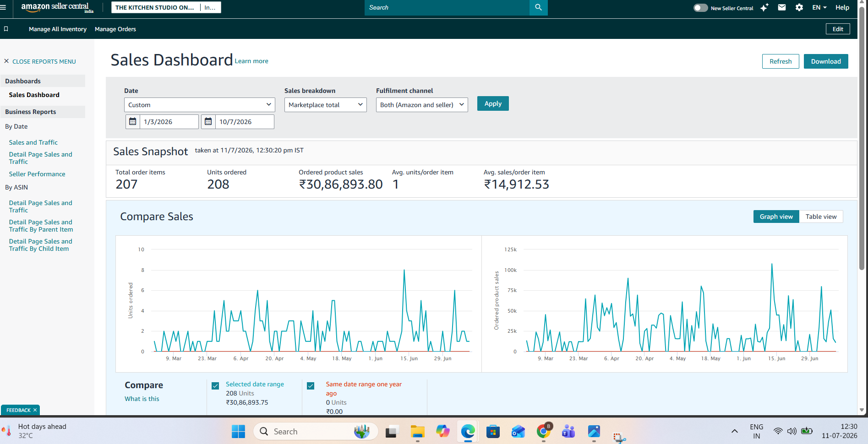Click the Download button
The height and width of the screenshot is (444, 868).
click(x=826, y=61)
